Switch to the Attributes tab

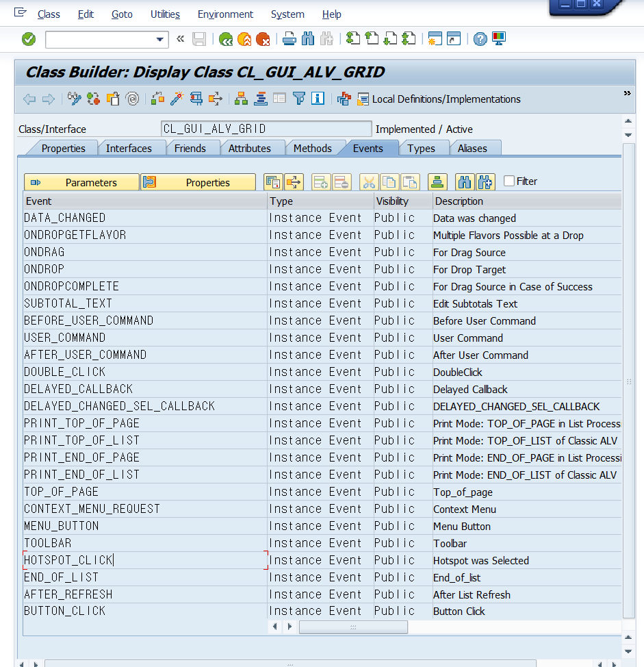pyautogui.click(x=250, y=149)
